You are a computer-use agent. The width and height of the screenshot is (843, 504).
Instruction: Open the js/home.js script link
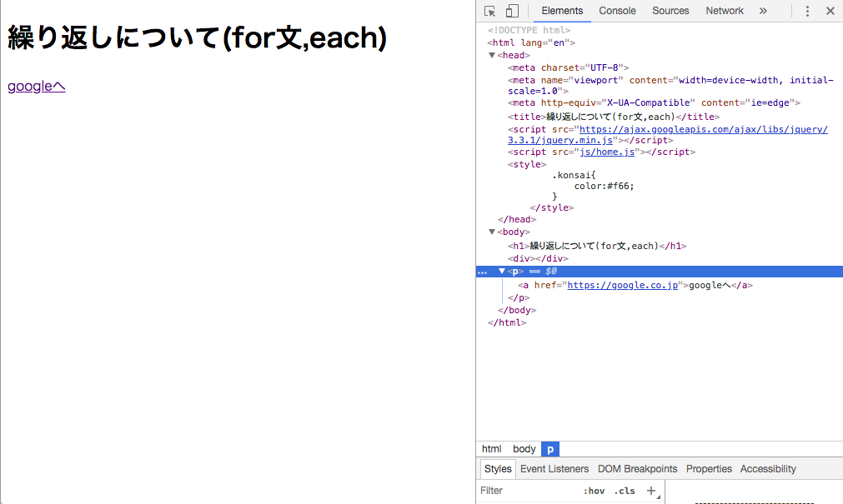pyautogui.click(x=607, y=152)
